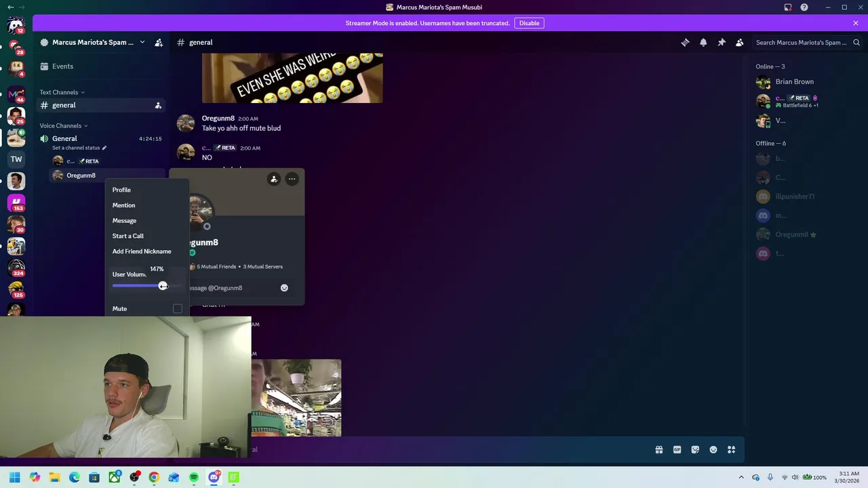Open the Threads icon in channel header

[685, 42]
